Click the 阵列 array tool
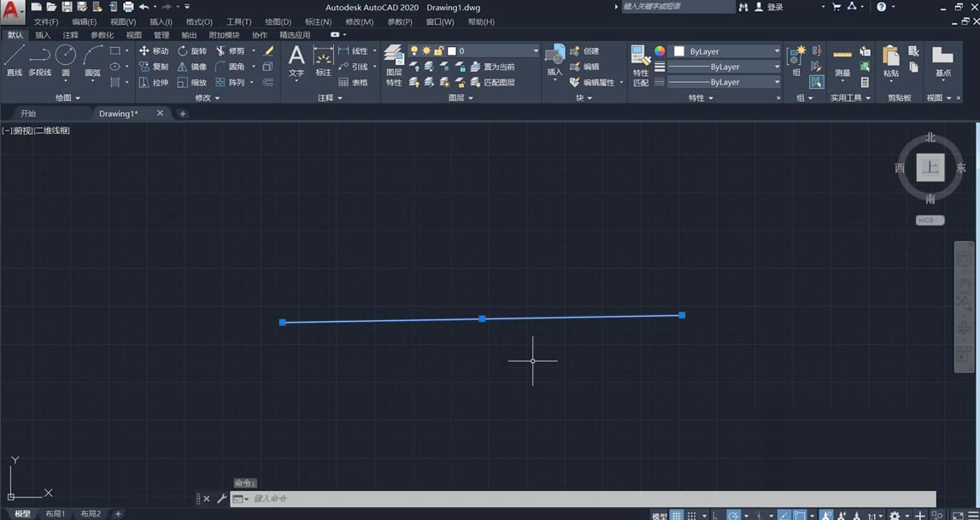980x520 pixels. 230,83
